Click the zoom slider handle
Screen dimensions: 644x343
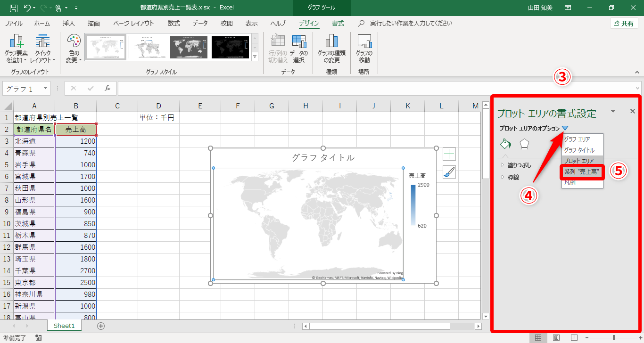[x=614, y=338]
